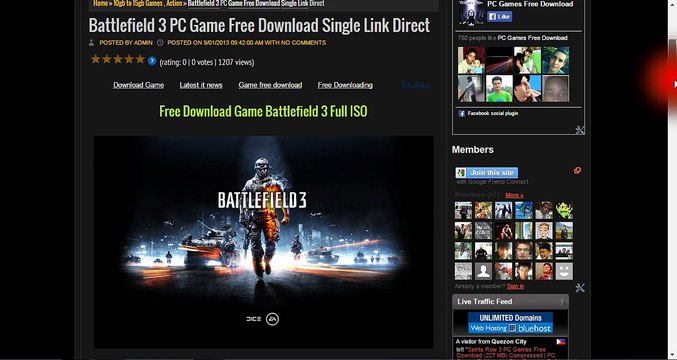Image resolution: width=677 pixels, height=360 pixels.
Task: Click the wrench edit icon under Members widget
Action: coord(580,288)
